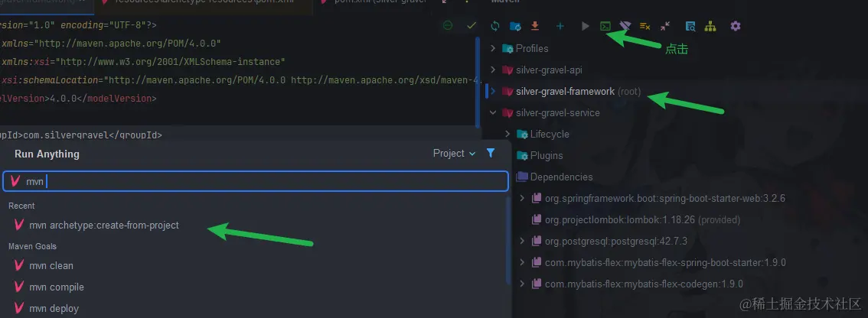The width and height of the screenshot is (868, 318).
Task: Open Execute Maven Goal terminal icon
Action: pyautogui.click(x=606, y=26)
